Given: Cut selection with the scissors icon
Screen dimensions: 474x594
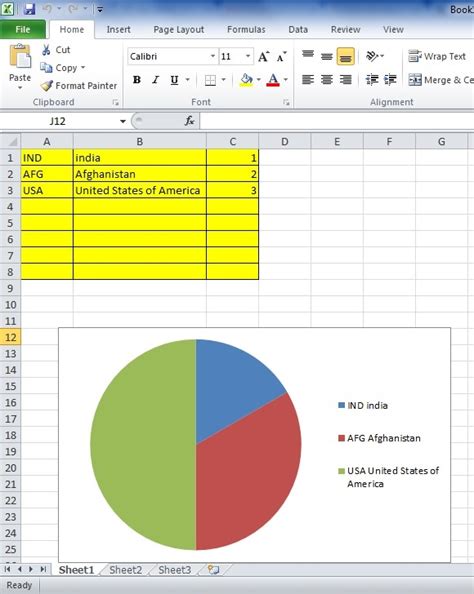Looking at the screenshot, I should pyautogui.click(x=47, y=50).
